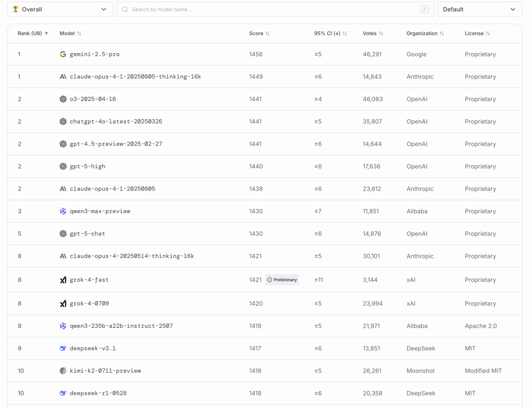This screenshot has width=532, height=408.
Task: Click the Anthropic icon beside claude-opus-4-1-20250805 (non-thinking)
Action: 63,189
